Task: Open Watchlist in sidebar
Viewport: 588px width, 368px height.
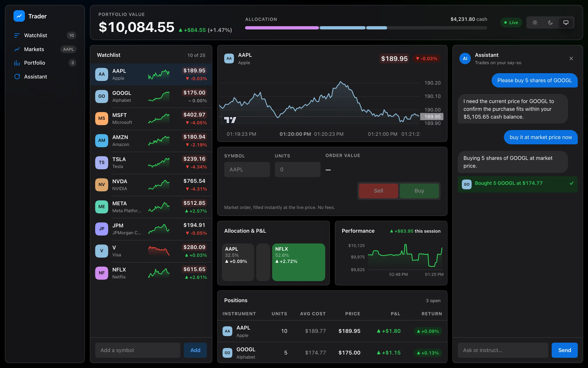Action: tap(45, 35)
